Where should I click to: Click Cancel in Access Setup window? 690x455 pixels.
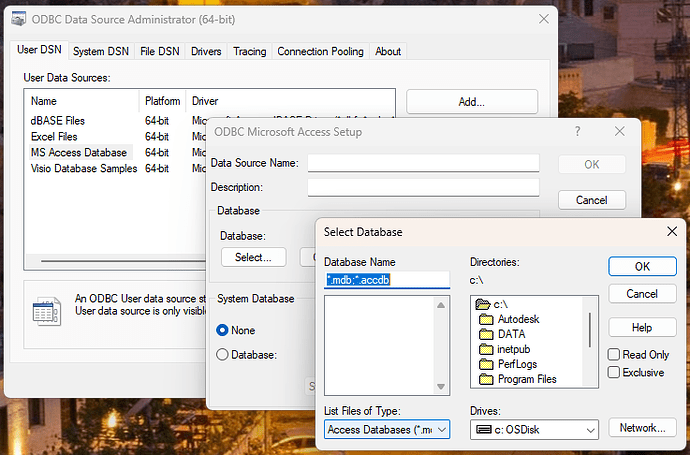[591, 200]
